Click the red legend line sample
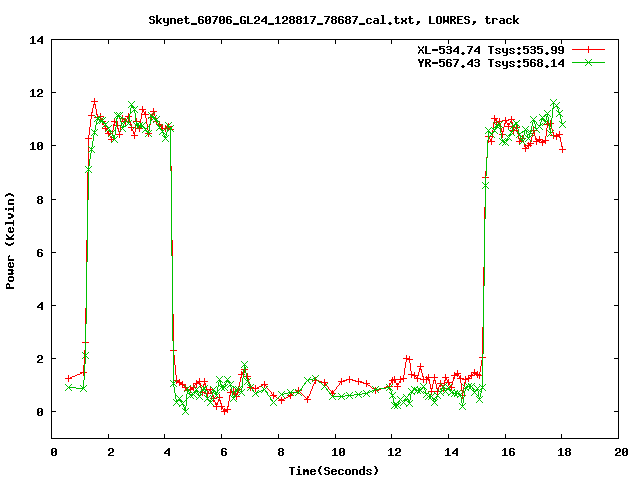This screenshot has height=480, width=640. (588, 50)
